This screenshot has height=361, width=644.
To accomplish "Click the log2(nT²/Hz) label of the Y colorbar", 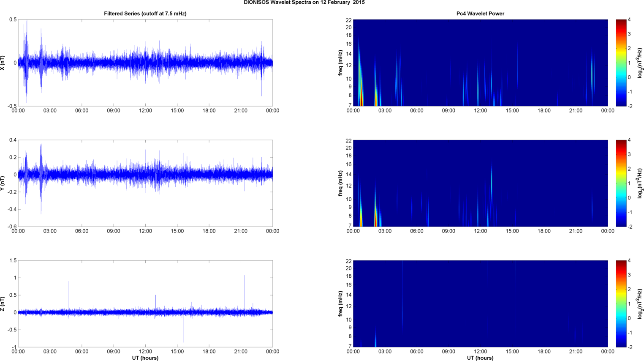I will (640, 183).
